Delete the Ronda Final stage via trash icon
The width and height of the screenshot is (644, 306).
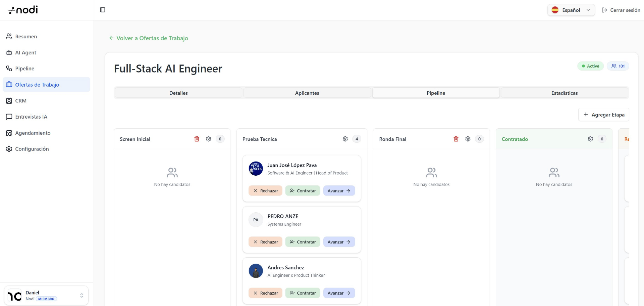point(456,139)
